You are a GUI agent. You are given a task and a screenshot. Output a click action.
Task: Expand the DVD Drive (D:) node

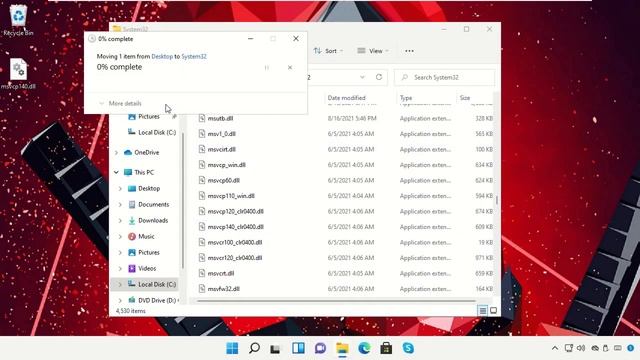pyautogui.click(x=120, y=300)
